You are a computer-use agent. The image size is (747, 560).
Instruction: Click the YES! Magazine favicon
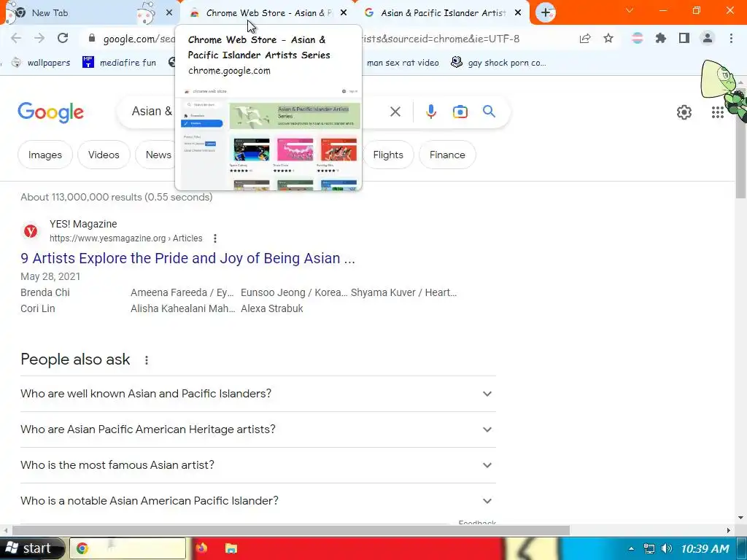[31, 231]
